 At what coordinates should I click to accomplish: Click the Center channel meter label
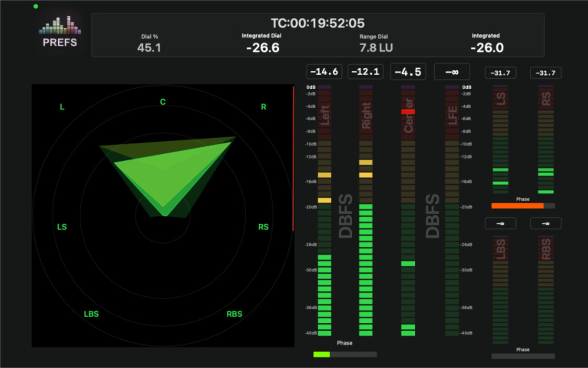tap(408, 115)
